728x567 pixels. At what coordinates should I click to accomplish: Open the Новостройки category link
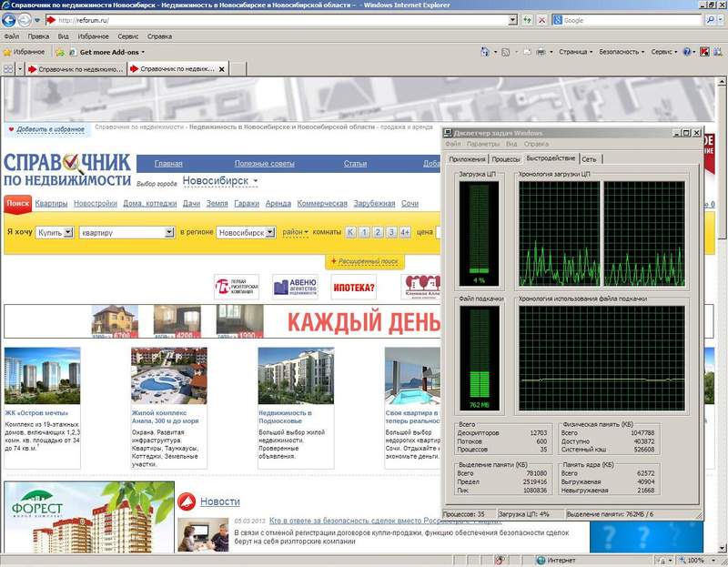(x=96, y=203)
